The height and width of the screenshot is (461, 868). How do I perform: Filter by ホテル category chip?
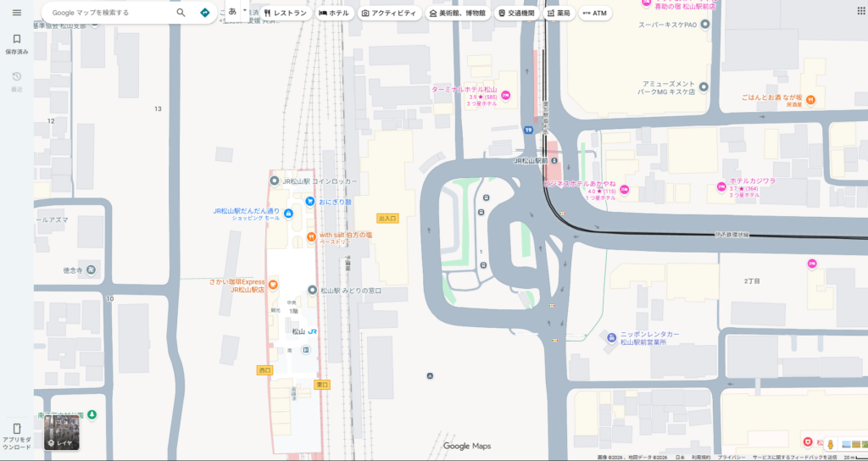pyautogui.click(x=333, y=14)
